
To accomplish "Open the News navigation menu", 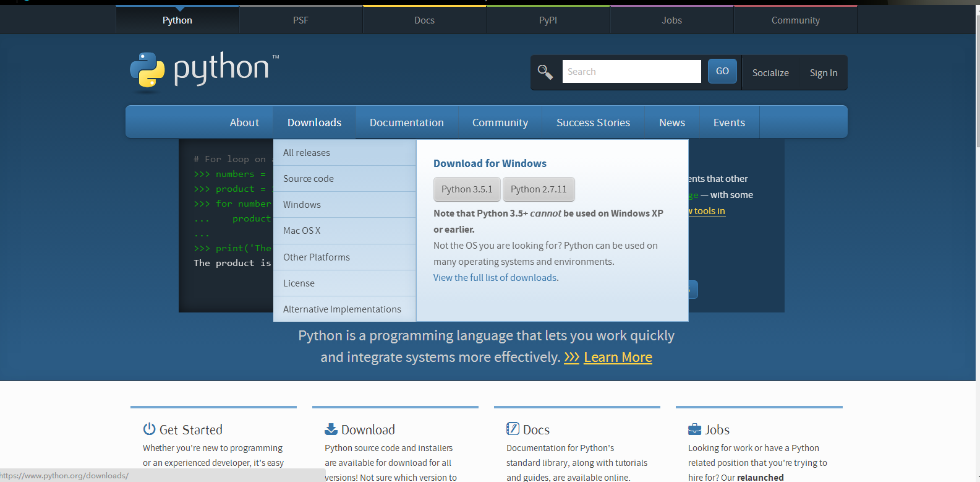I will click(x=672, y=122).
